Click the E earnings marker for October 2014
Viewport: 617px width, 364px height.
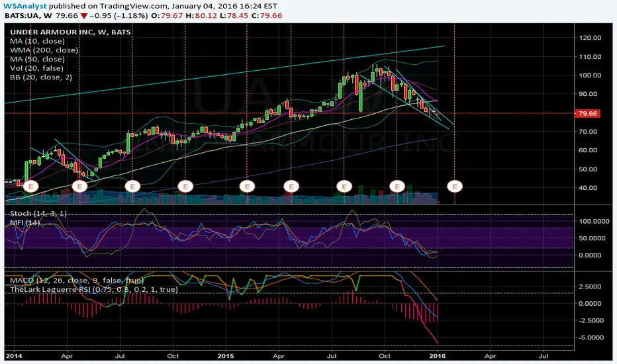pos(185,186)
